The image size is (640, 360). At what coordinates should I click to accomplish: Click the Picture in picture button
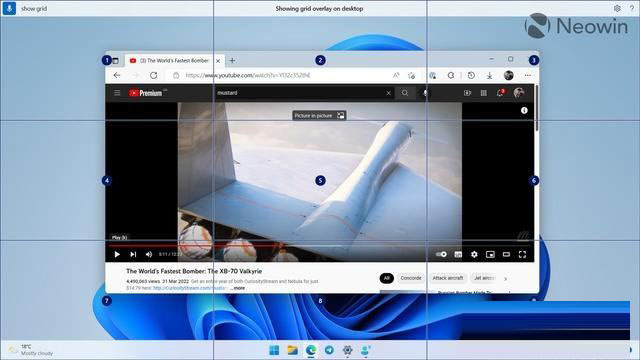click(x=319, y=116)
